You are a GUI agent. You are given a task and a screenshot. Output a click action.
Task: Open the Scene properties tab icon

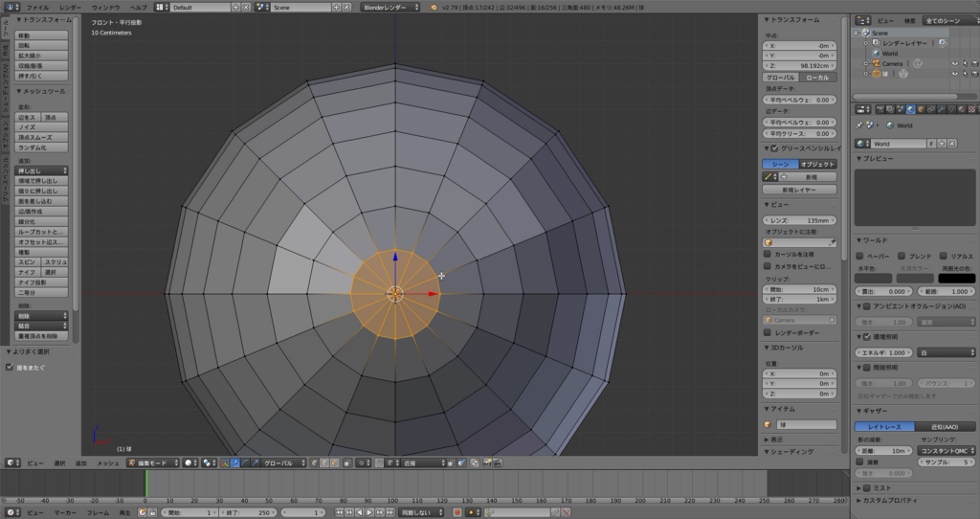pyautogui.click(x=901, y=109)
